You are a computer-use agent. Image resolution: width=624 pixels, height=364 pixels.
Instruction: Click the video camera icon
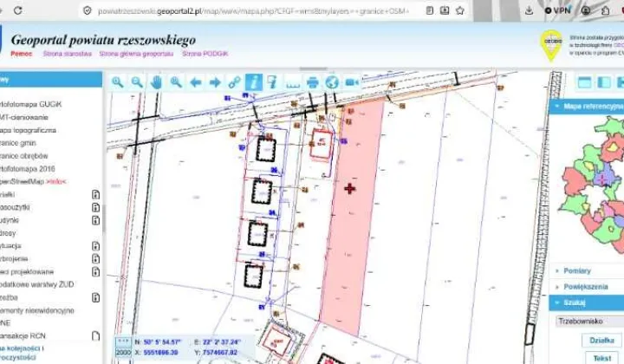coord(352,82)
